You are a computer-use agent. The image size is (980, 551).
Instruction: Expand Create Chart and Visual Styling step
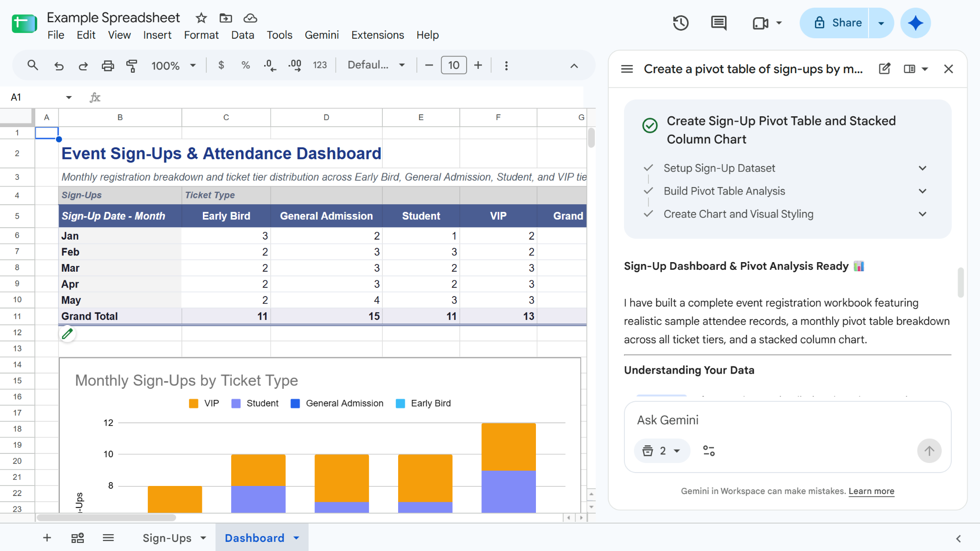tap(923, 214)
